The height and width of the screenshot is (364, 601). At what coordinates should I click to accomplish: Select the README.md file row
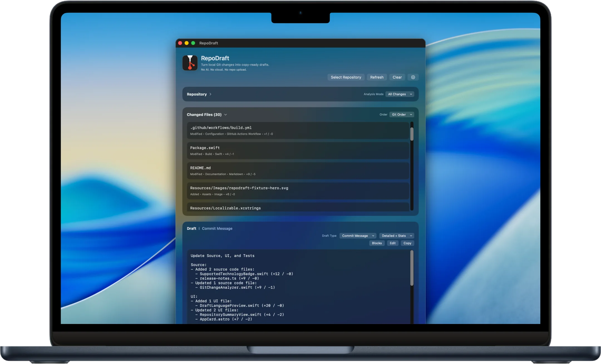tap(298, 171)
